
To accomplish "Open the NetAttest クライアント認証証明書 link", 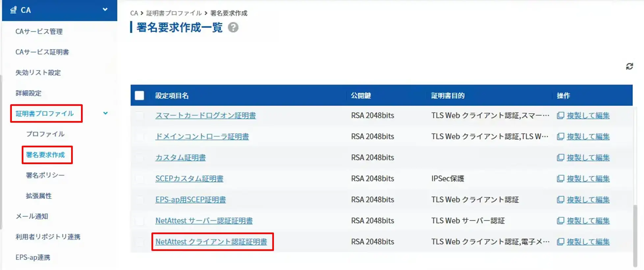I will click(211, 242).
